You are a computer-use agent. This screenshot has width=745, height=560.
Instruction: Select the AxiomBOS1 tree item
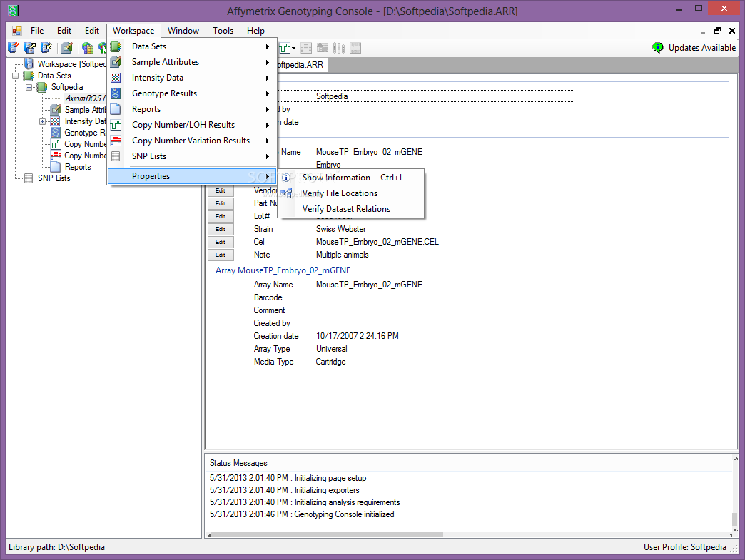click(x=85, y=98)
